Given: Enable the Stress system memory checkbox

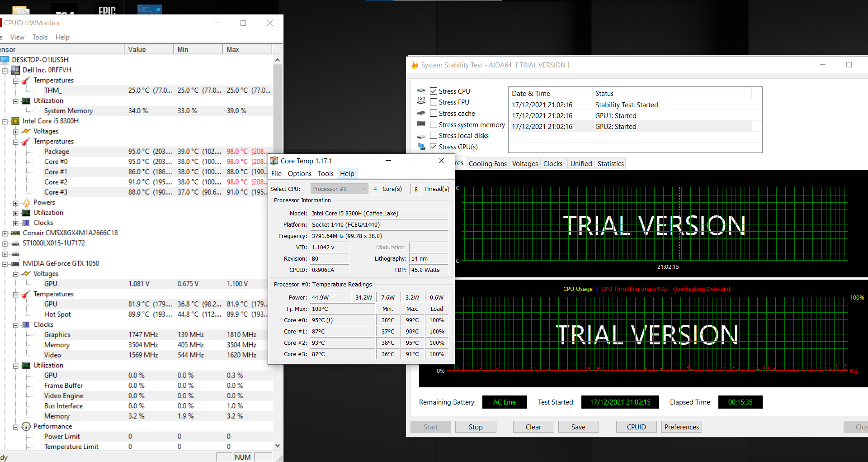Looking at the screenshot, I should tap(434, 124).
